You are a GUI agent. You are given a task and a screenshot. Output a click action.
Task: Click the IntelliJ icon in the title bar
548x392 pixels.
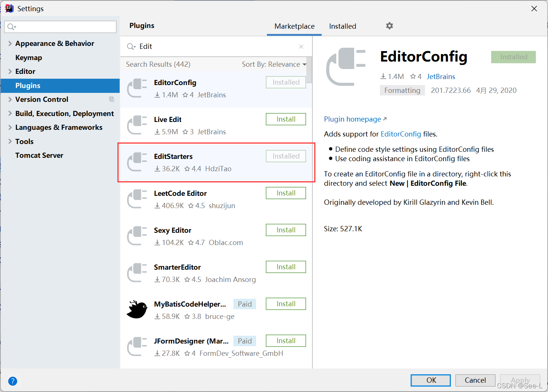(9, 8)
